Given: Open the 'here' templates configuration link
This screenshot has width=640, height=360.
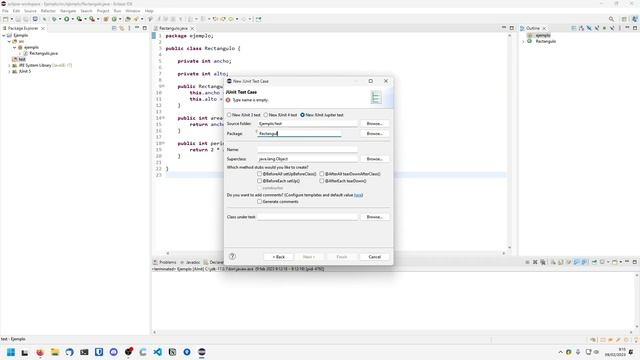Looking at the screenshot, I should point(358,195).
